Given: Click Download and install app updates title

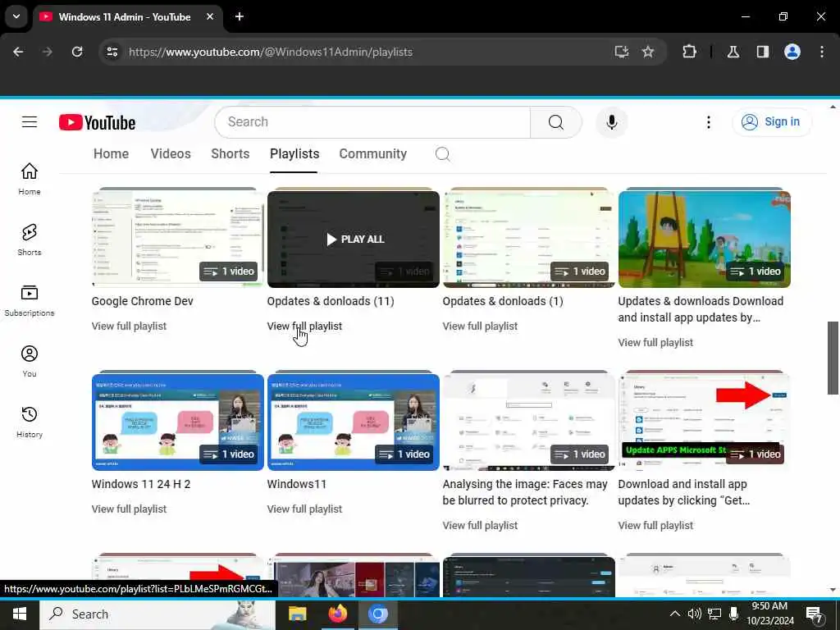Looking at the screenshot, I should click(x=684, y=492).
